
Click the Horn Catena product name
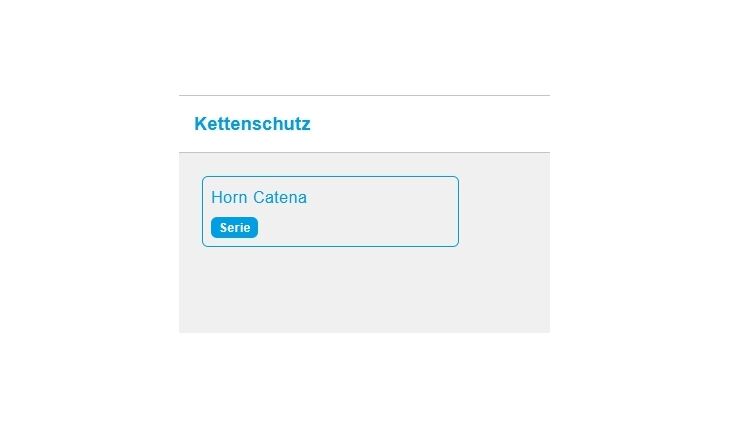point(259,197)
